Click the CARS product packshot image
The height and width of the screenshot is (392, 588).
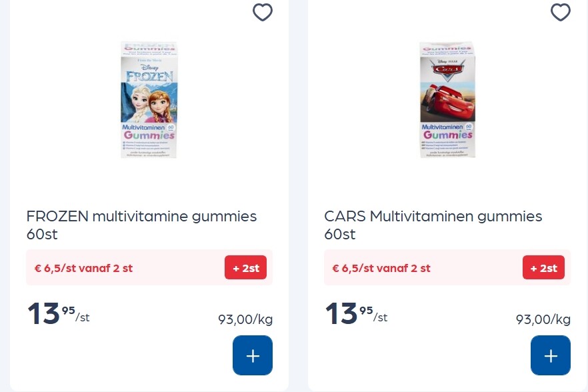pos(447,100)
